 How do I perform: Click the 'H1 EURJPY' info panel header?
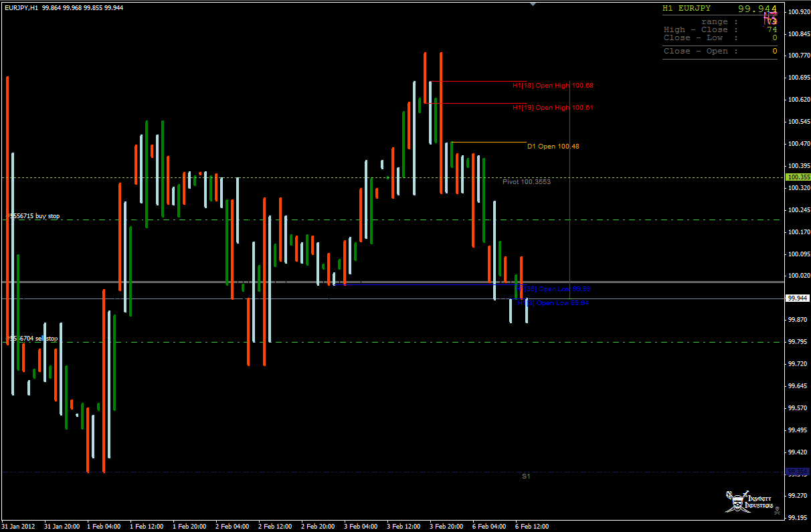(687, 9)
